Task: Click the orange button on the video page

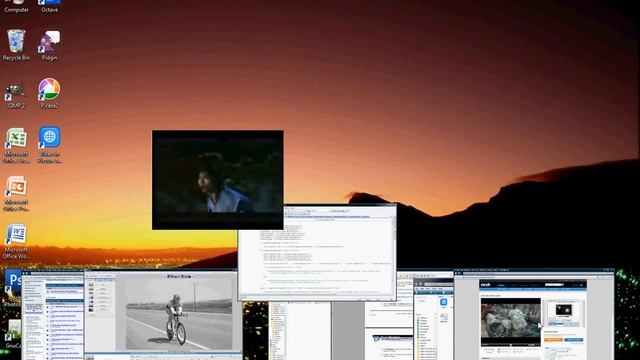Action: [553, 340]
